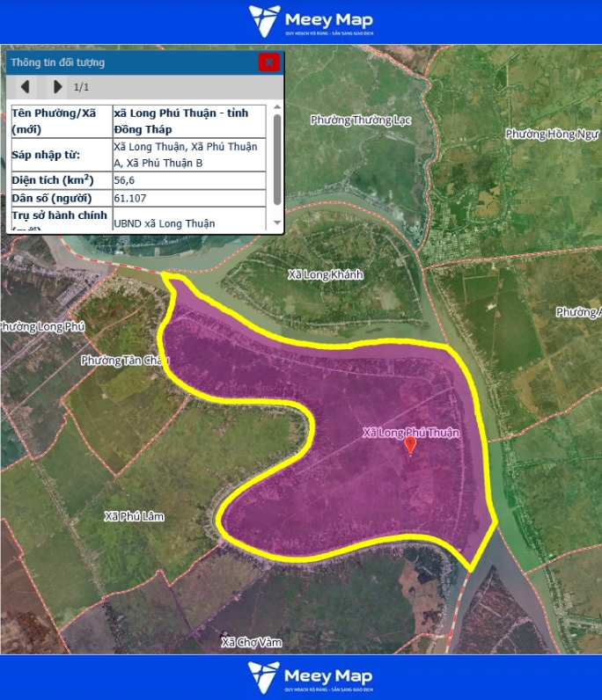Go to the next object with right arrow

click(x=57, y=87)
